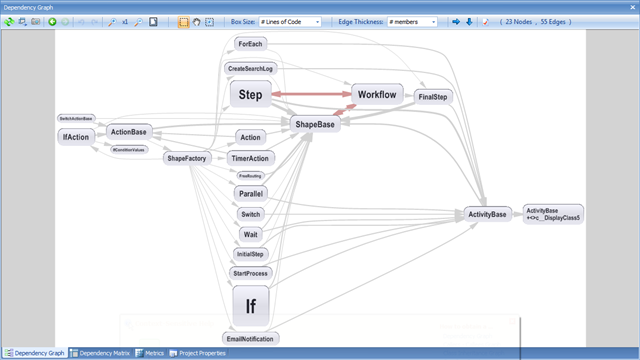Fit graph to page icon
The width and height of the screenshot is (640, 360).
pos(153,22)
